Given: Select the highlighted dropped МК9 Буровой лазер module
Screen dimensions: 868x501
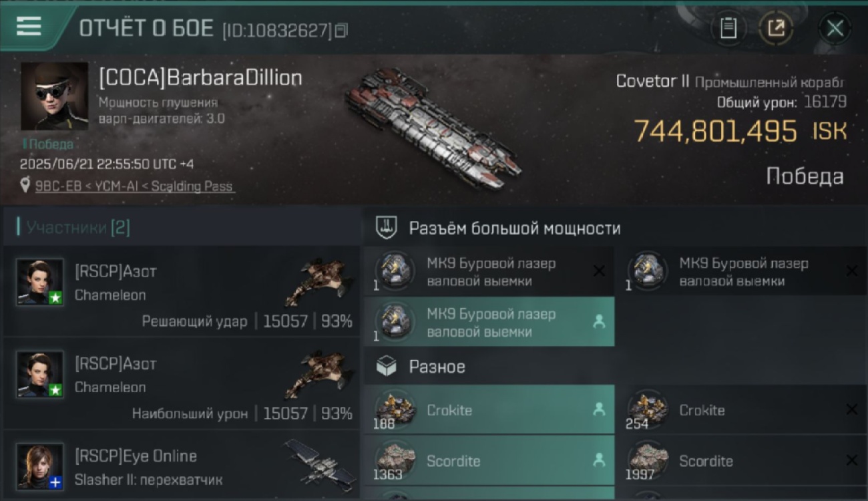Looking at the screenshot, I should click(x=489, y=322).
